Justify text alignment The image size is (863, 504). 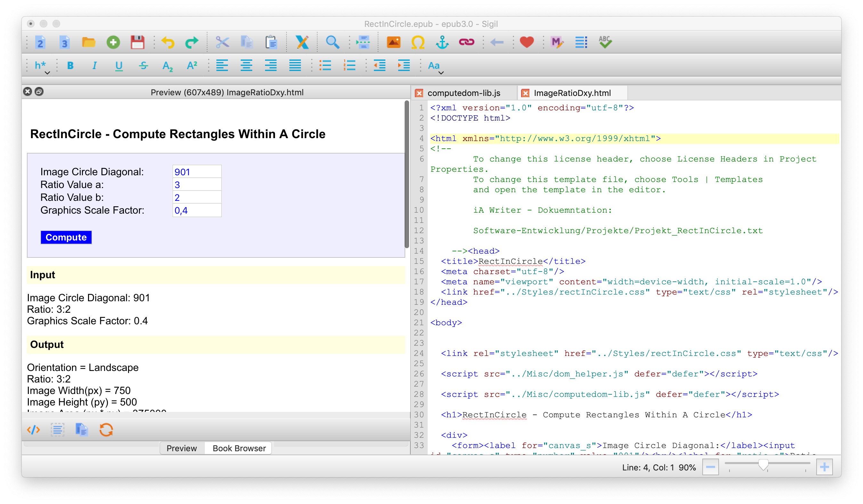coord(295,65)
